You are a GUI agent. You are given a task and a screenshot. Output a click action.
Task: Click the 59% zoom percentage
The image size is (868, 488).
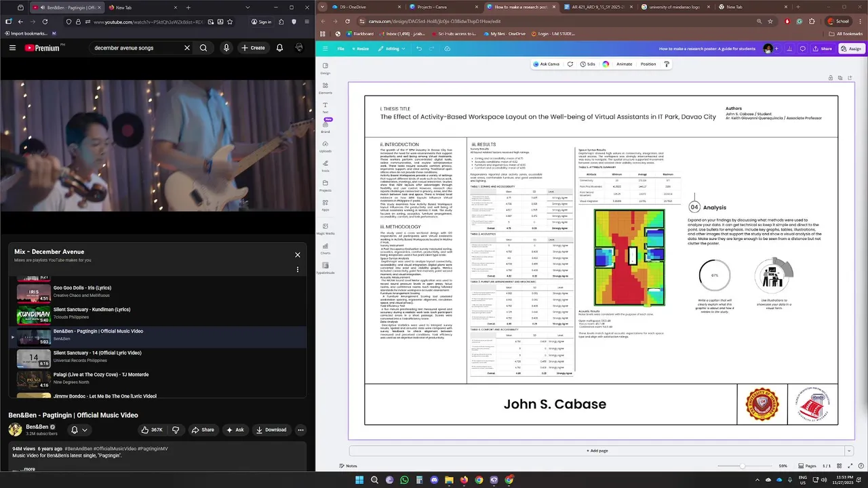pos(783,466)
